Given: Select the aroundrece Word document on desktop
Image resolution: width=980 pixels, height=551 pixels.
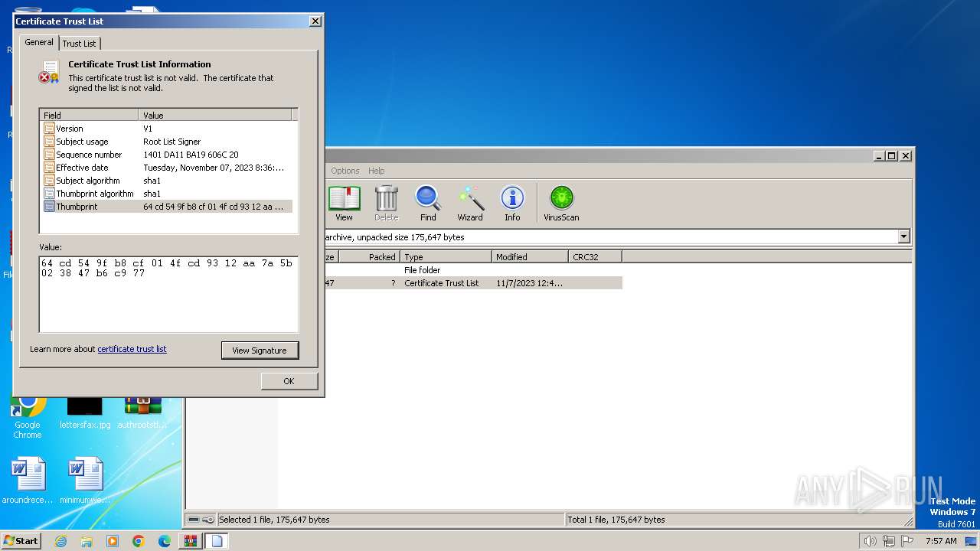Looking at the screenshot, I should [28, 480].
